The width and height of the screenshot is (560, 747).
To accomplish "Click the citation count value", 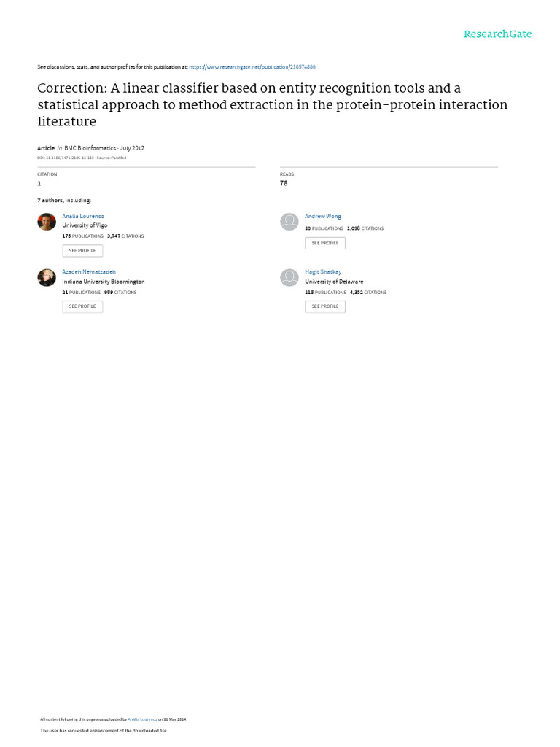I will click(x=39, y=184).
